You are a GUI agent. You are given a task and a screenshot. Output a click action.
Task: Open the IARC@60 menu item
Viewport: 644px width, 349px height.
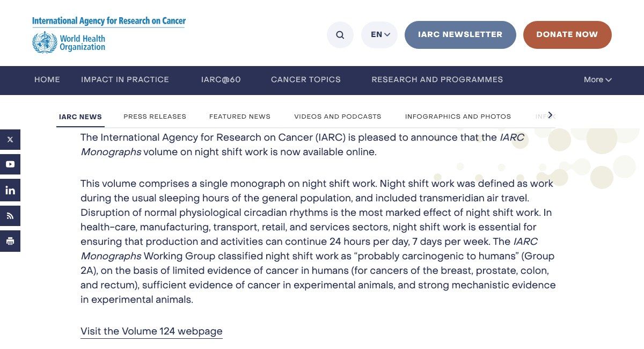[x=221, y=79]
